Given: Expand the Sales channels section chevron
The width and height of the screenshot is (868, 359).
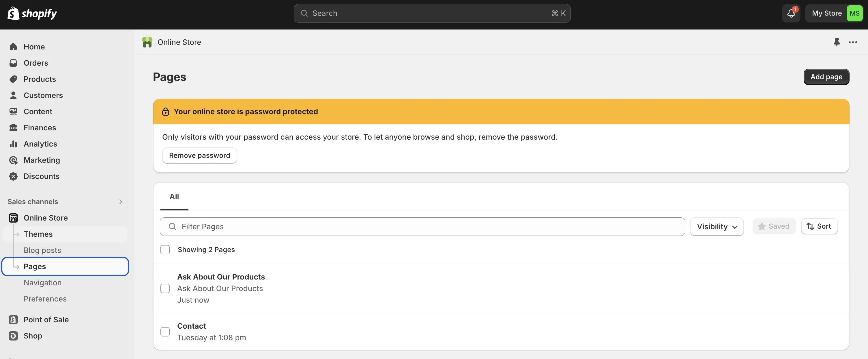Looking at the screenshot, I should [120, 201].
